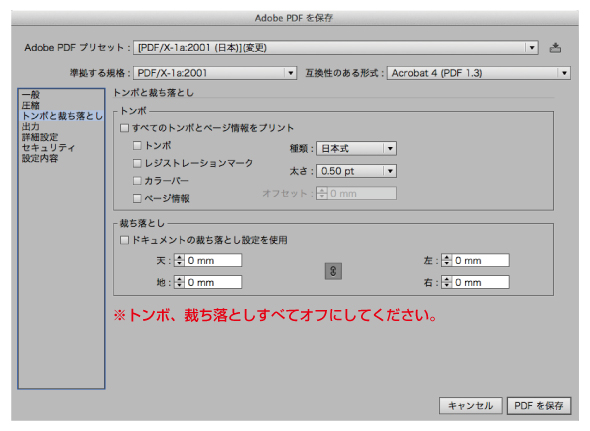Open the 種類 日本式 dropdown
The height and width of the screenshot is (431, 590).
tap(356, 149)
